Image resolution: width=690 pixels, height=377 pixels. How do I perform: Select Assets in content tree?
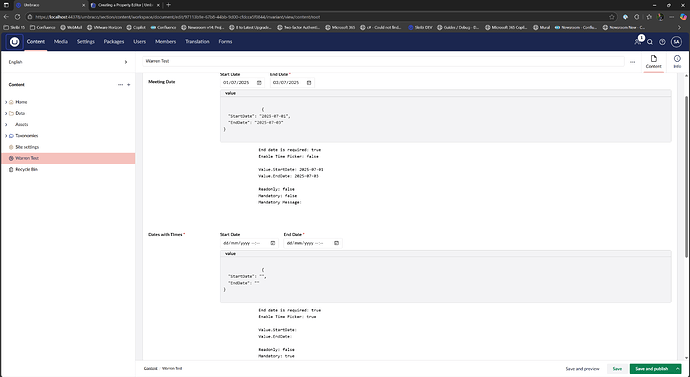click(x=22, y=124)
